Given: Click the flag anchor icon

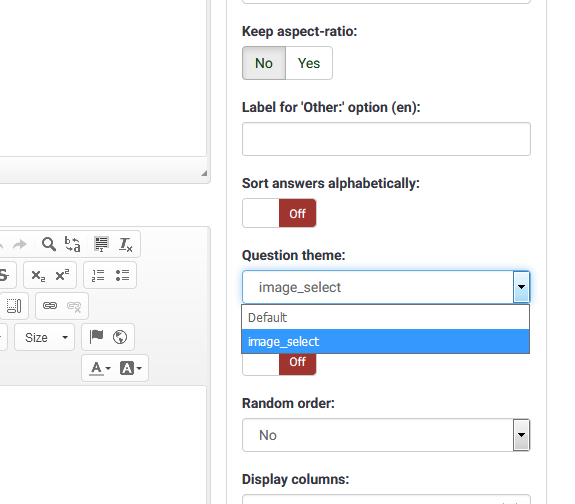Looking at the screenshot, I should 96,336.
